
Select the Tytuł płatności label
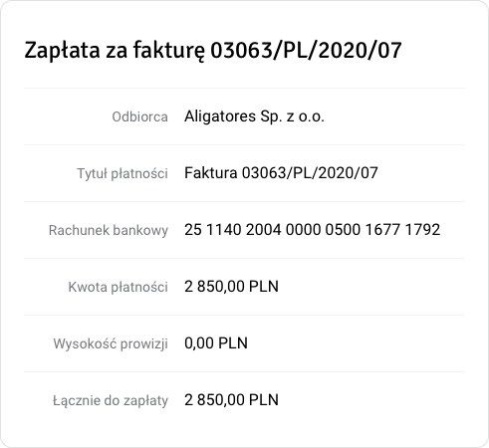[122, 173]
